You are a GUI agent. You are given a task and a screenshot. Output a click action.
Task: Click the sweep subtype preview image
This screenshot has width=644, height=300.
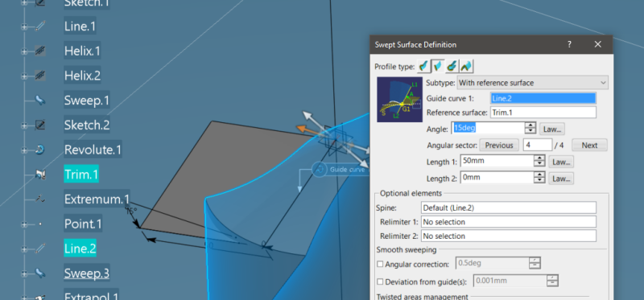coord(399,99)
